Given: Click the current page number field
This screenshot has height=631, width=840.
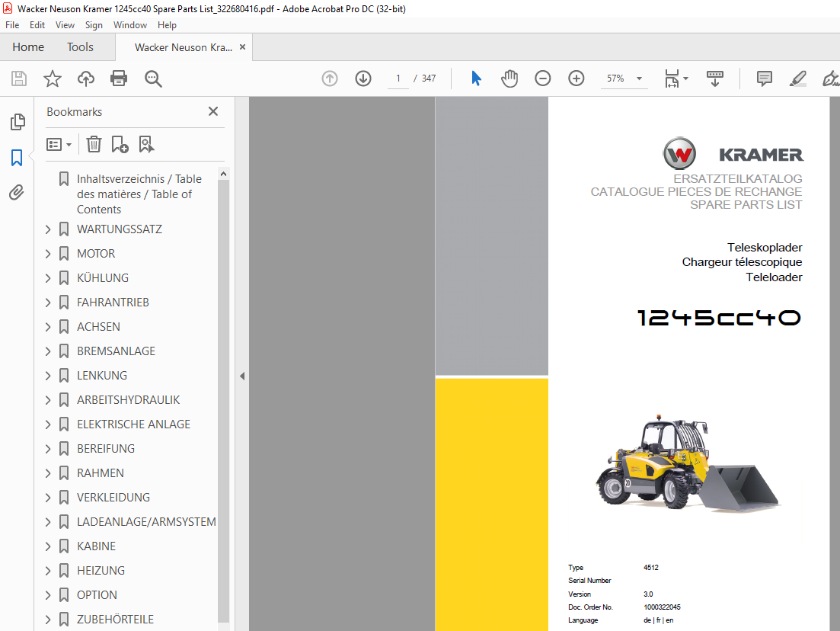Looking at the screenshot, I should (398, 78).
